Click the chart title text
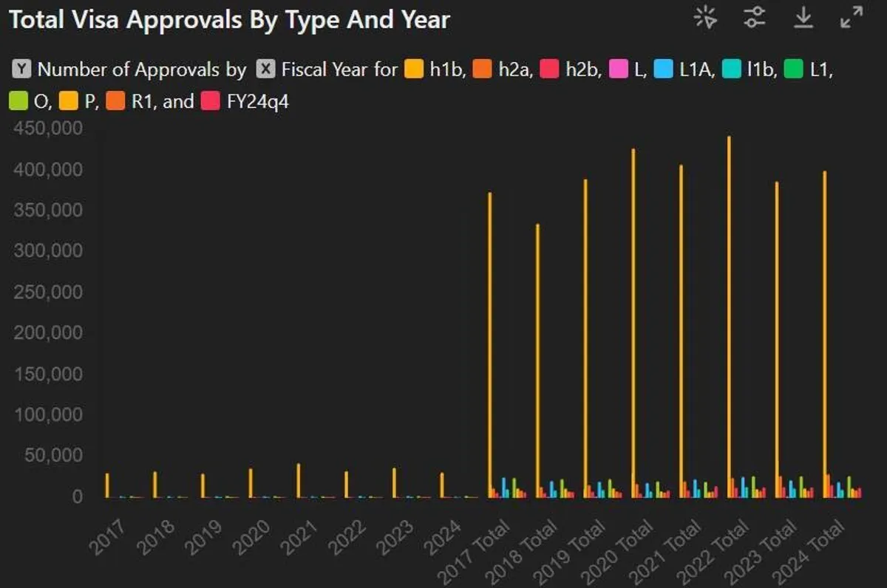The image size is (887, 588). point(229,20)
